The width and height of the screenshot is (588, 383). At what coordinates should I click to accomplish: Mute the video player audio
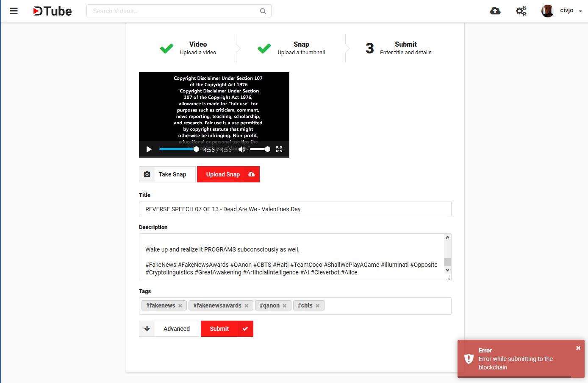(241, 149)
